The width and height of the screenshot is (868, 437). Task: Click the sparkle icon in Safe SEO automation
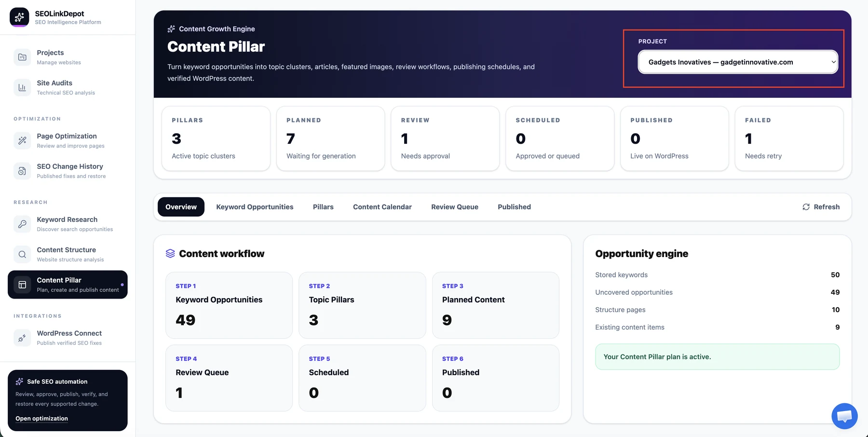tap(19, 382)
